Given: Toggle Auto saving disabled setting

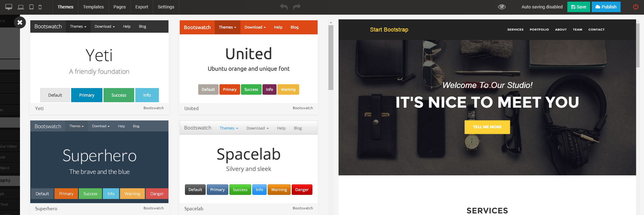Looking at the screenshot, I should (542, 7).
